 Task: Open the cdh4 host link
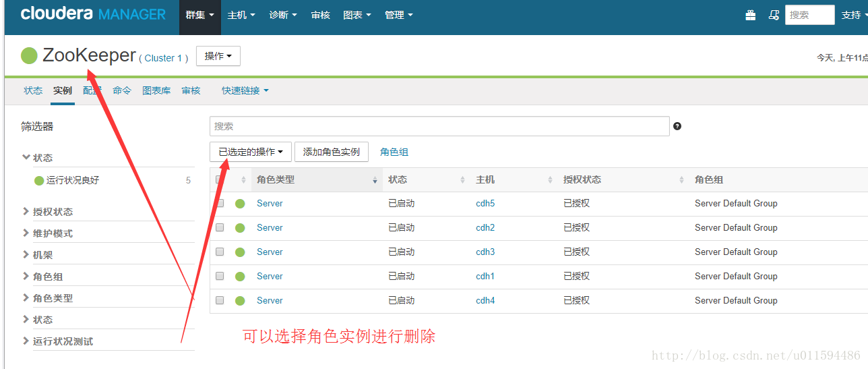[485, 300]
